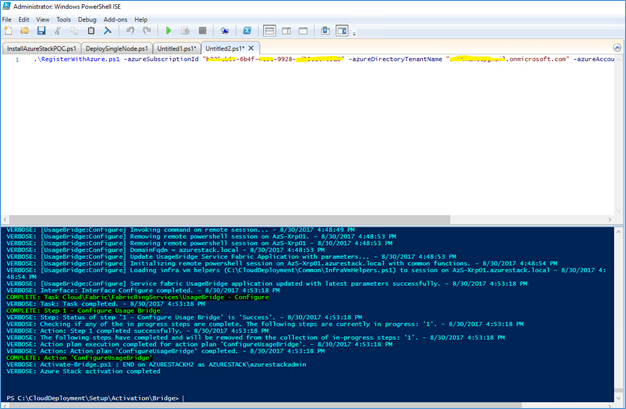
Task: Click the PowerShell ISE title bar app icon
Action: click(6, 6)
